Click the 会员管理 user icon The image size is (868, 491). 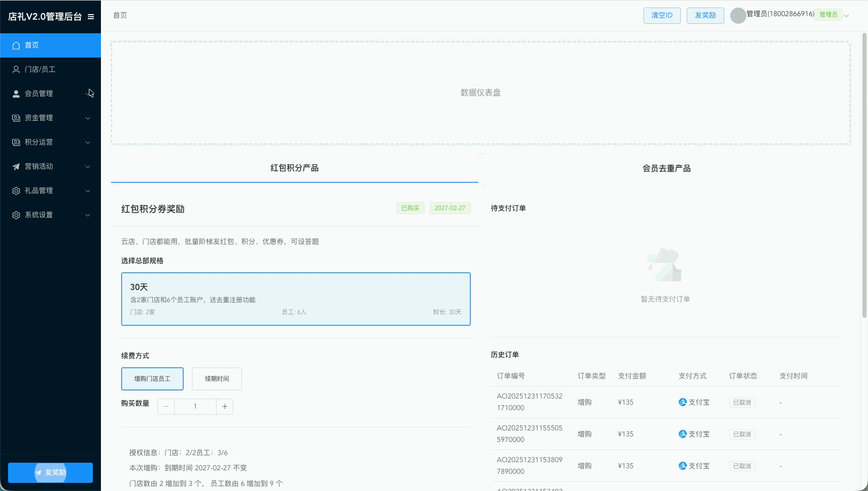(x=16, y=94)
